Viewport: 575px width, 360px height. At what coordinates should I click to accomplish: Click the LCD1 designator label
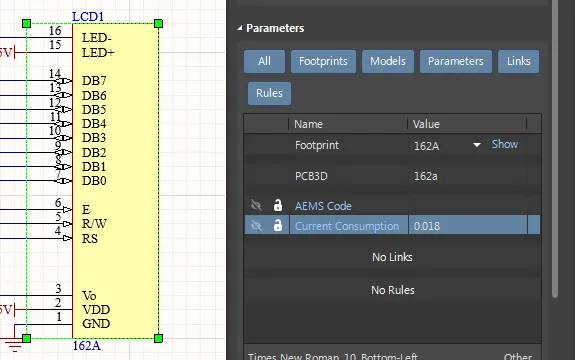[x=88, y=16]
